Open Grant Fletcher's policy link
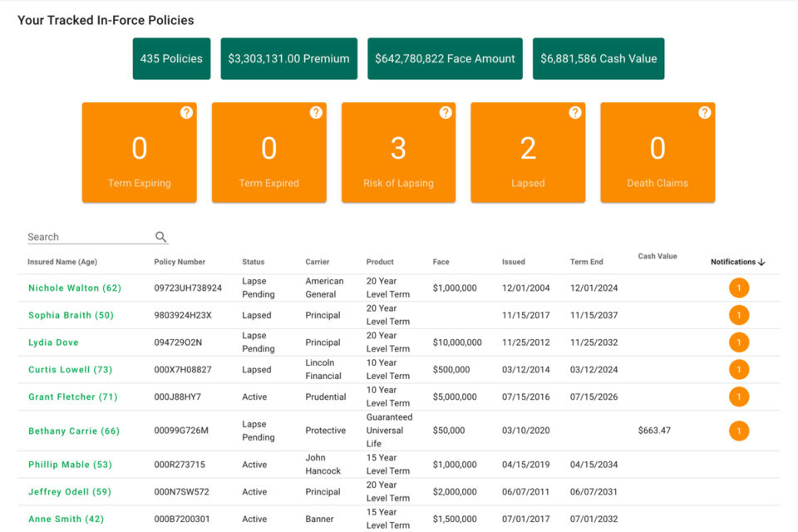Screen dimensions: 798x532 pyautogui.click(x=73, y=397)
